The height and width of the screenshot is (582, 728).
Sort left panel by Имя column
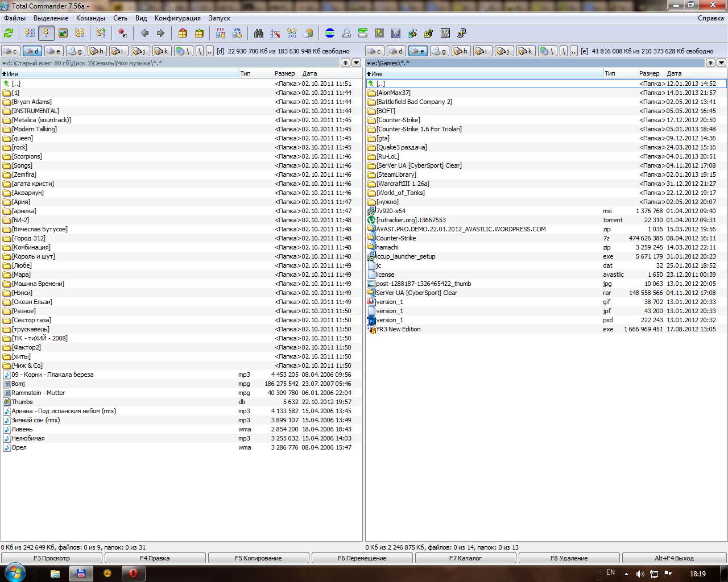click(x=119, y=73)
